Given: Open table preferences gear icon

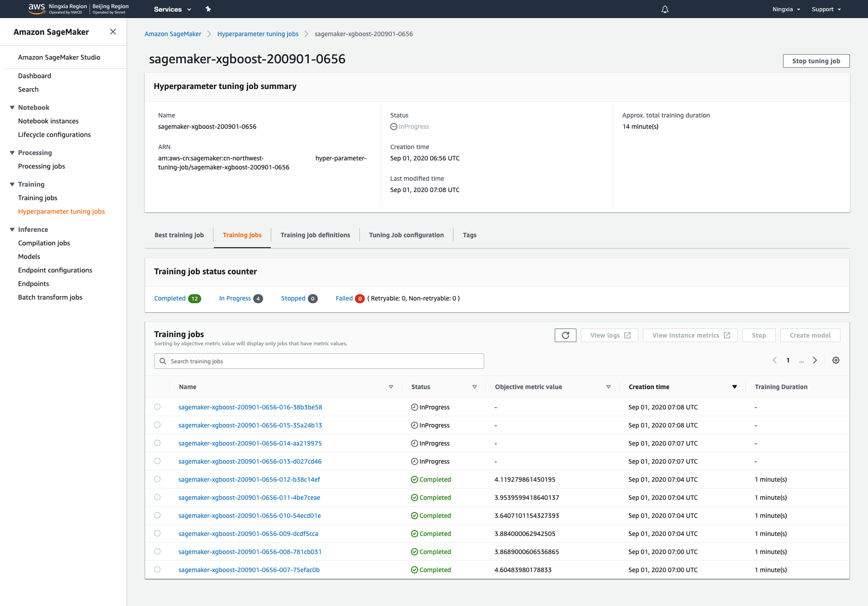Looking at the screenshot, I should tap(836, 360).
